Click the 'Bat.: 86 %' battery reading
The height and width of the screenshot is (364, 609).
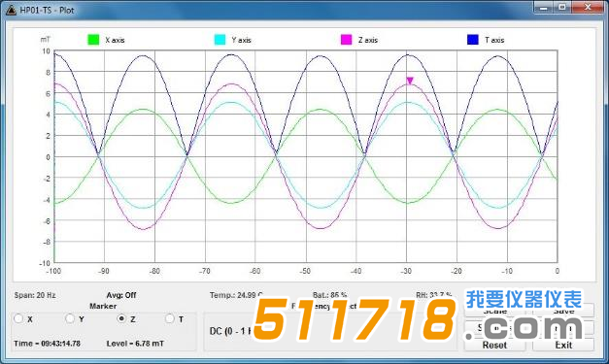click(x=329, y=295)
